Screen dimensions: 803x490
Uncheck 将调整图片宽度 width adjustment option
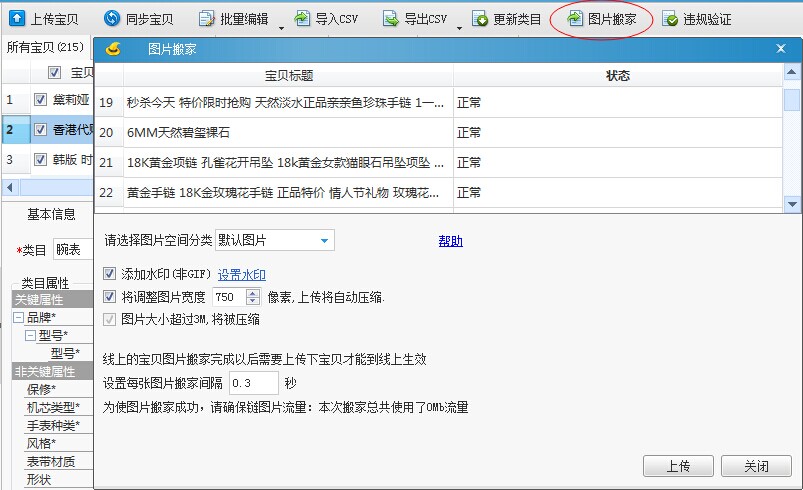110,297
